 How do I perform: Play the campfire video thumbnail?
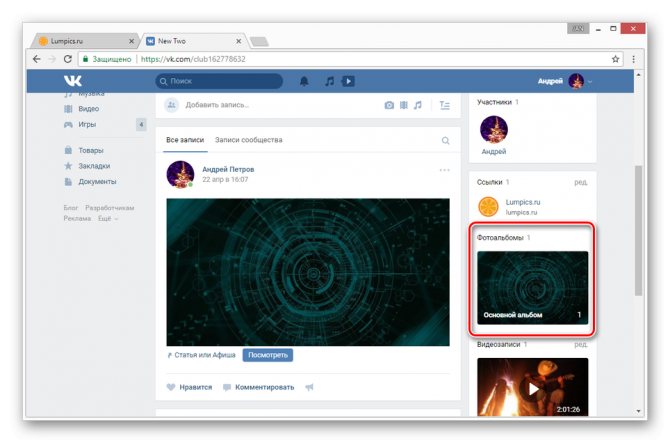[532, 387]
